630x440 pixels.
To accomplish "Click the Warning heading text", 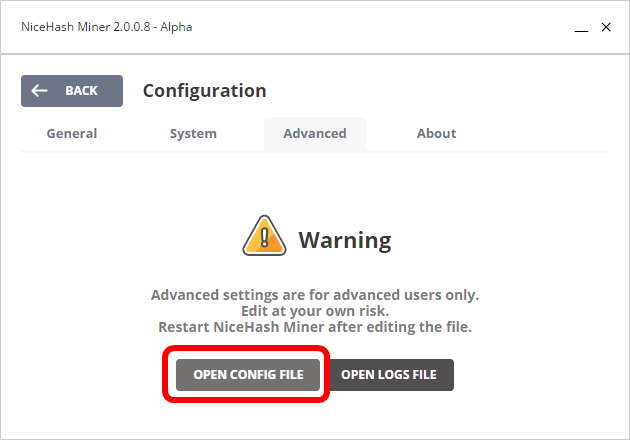I will pyautogui.click(x=345, y=240).
